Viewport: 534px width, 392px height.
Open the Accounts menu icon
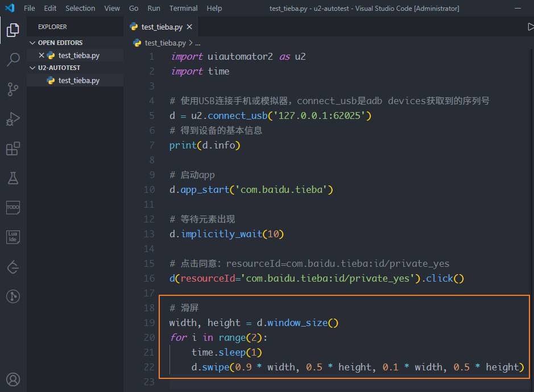pyautogui.click(x=13, y=379)
